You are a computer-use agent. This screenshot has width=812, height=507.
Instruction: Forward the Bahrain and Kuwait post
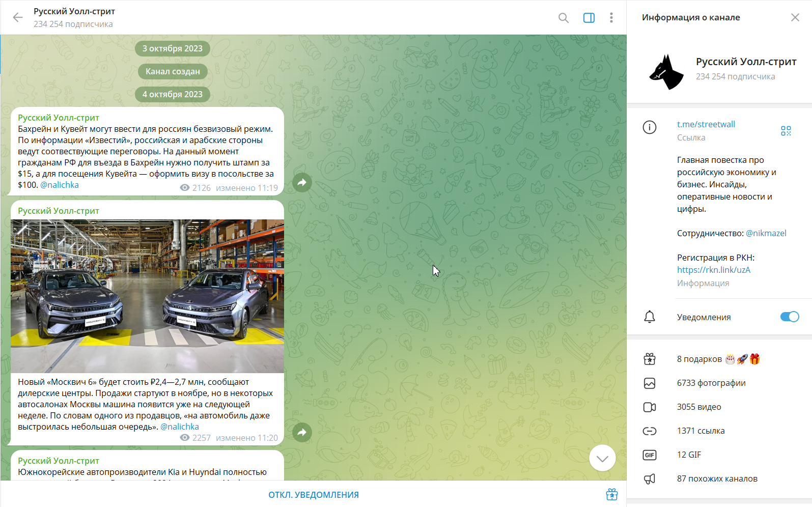[x=302, y=182]
